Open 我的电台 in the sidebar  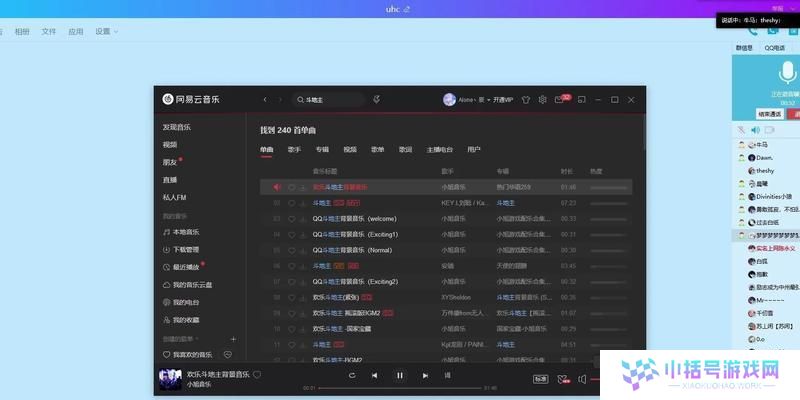click(181, 302)
